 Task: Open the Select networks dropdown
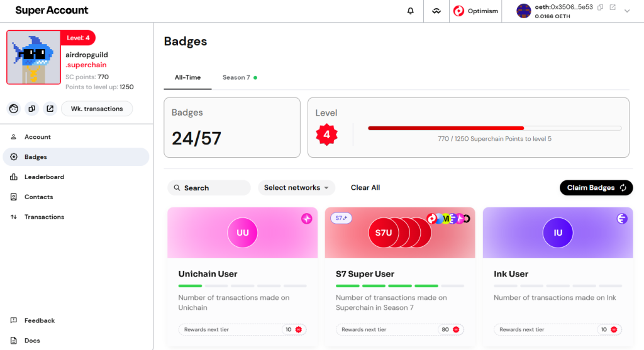[296, 188]
